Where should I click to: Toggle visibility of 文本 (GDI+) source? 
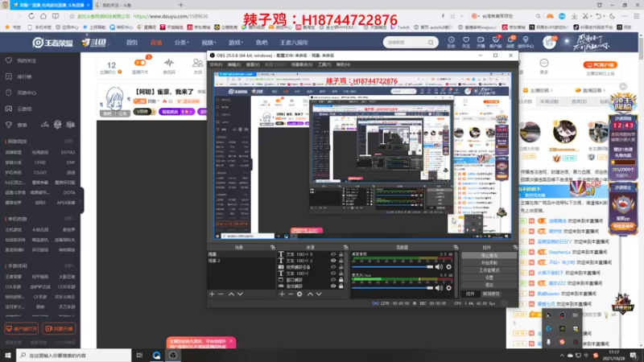coord(333,274)
